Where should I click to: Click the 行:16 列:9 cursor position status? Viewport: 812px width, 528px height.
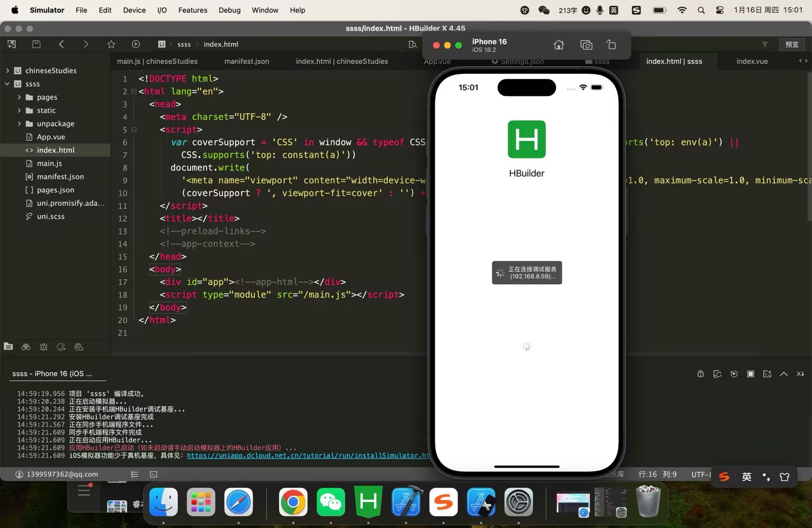(658, 474)
